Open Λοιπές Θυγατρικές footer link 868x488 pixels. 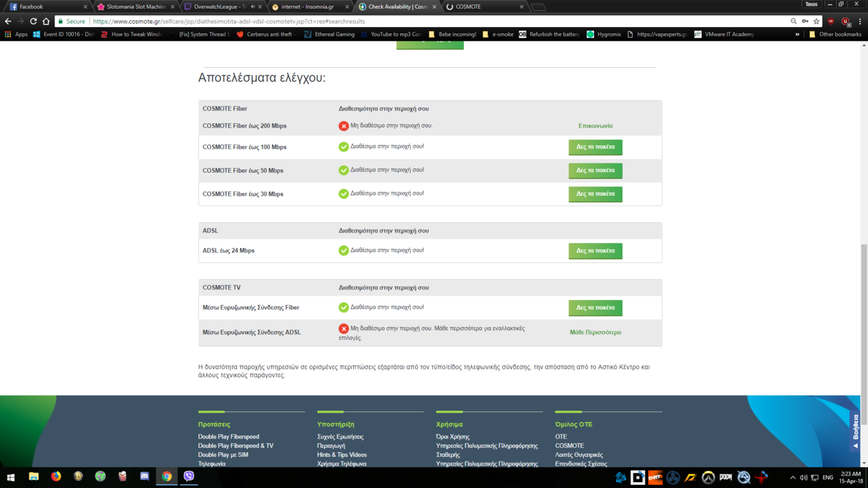[x=579, y=455]
